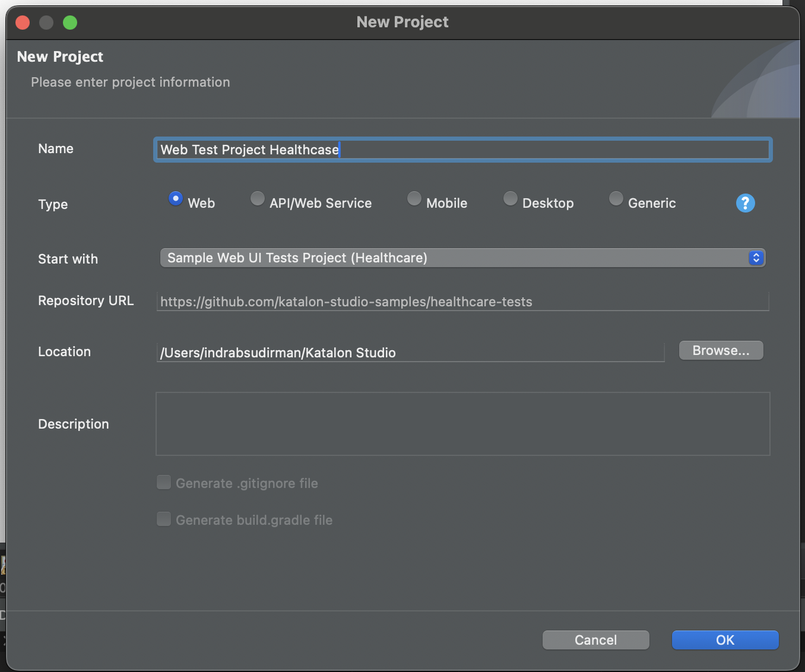805x672 pixels.
Task: Select the Web project type
Action: pyautogui.click(x=176, y=198)
